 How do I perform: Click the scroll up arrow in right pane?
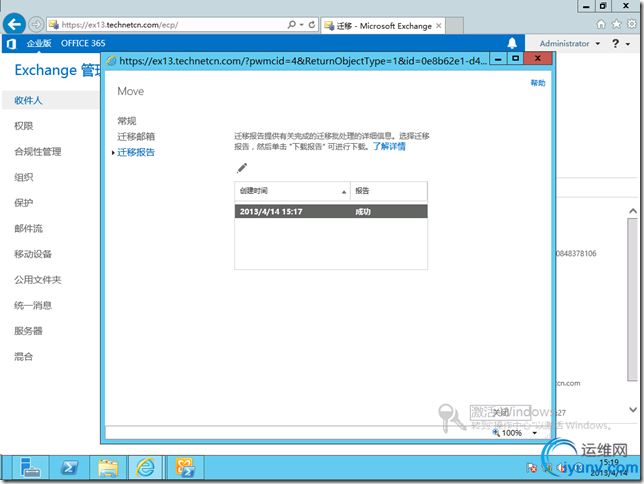(x=632, y=211)
